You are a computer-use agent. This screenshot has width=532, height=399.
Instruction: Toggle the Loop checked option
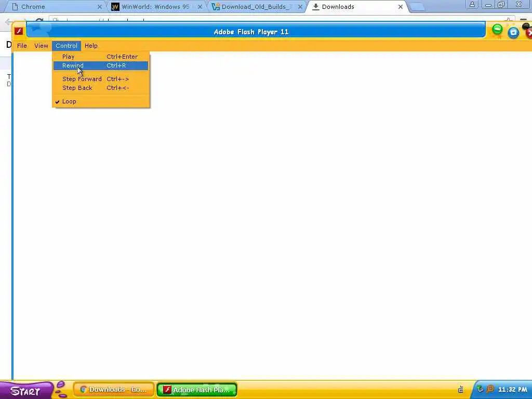101,101
